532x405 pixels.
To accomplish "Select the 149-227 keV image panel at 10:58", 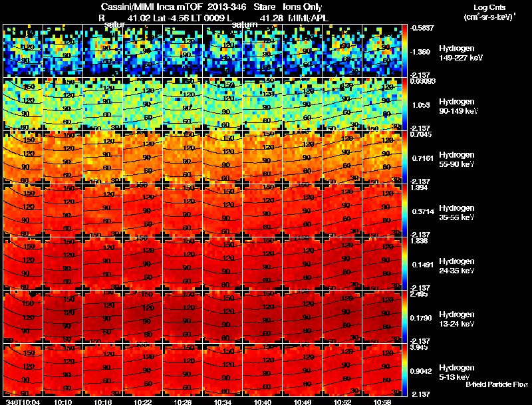I will point(382,51).
